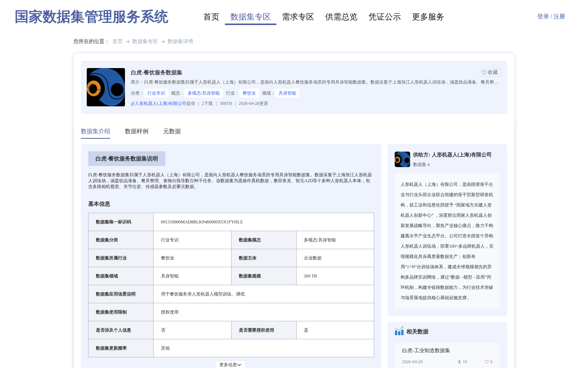Click the 是否需要授权使用 label cell

click(x=264, y=330)
